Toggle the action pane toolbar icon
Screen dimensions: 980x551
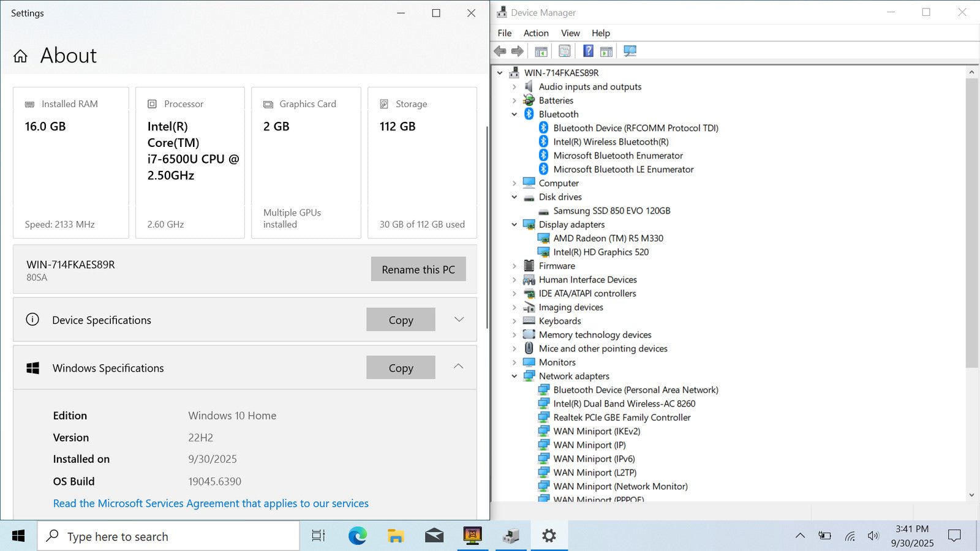606,51
